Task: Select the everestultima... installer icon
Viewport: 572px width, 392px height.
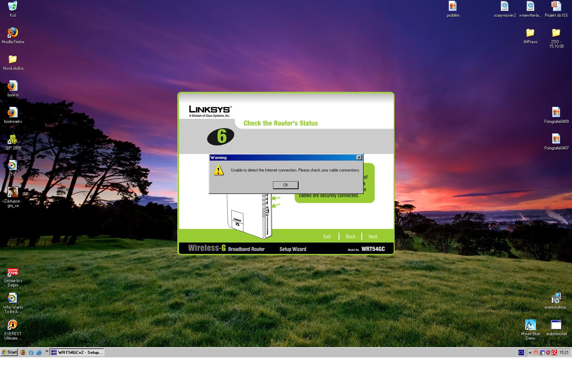Action: click(x=556, y=301)
